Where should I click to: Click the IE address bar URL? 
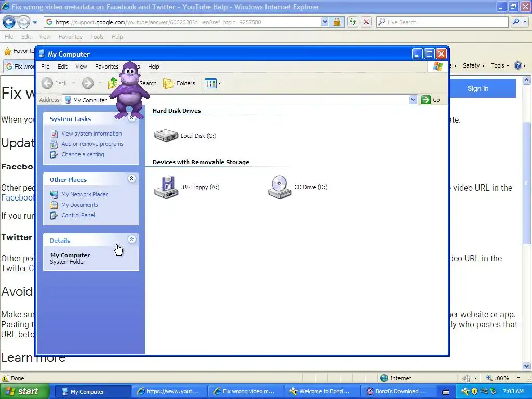click(158, 22)
